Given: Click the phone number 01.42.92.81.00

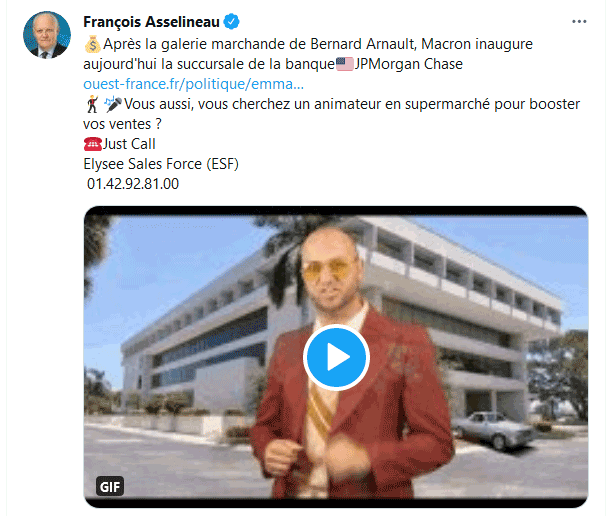Looking at the screenshot, I should point(133,184).
